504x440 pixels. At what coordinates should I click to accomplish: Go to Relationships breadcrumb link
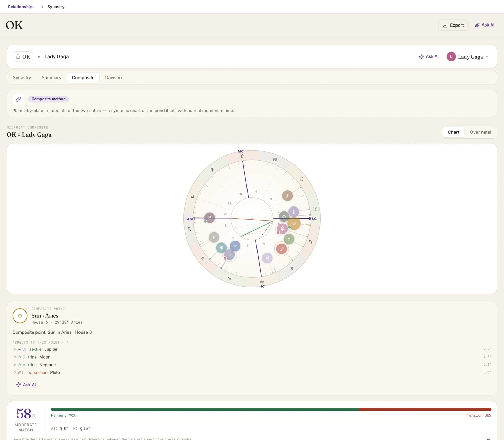(x=21, y=7)
